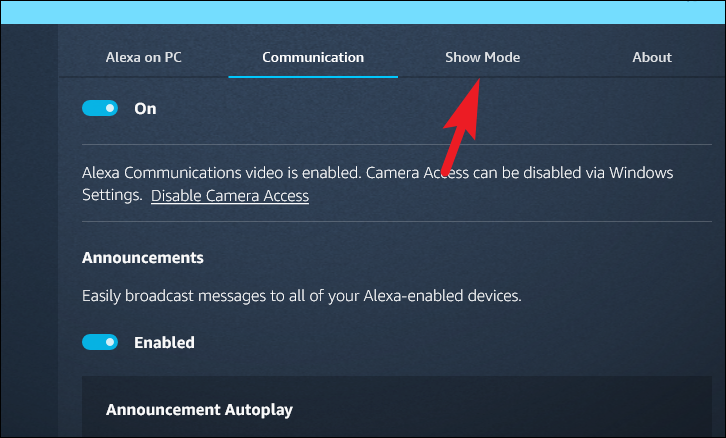This screenshot has width=726, height=438.
Task: Open the Disable Camera Access link
Action: coord(230,196)
